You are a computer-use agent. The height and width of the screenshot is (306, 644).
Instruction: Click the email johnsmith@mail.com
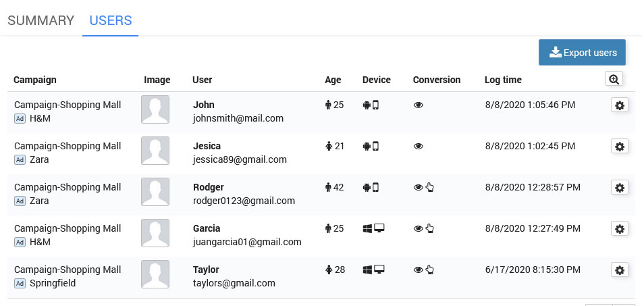(238, 118)
